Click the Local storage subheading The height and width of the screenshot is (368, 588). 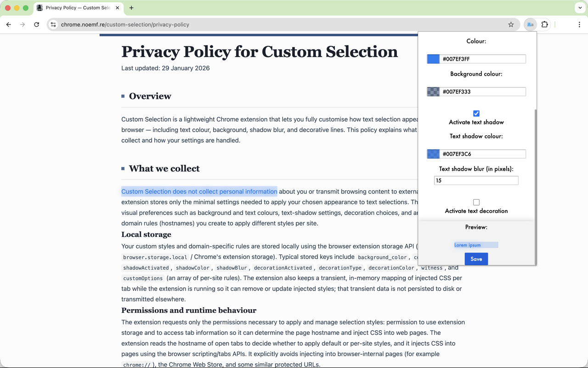click(146, 235)
